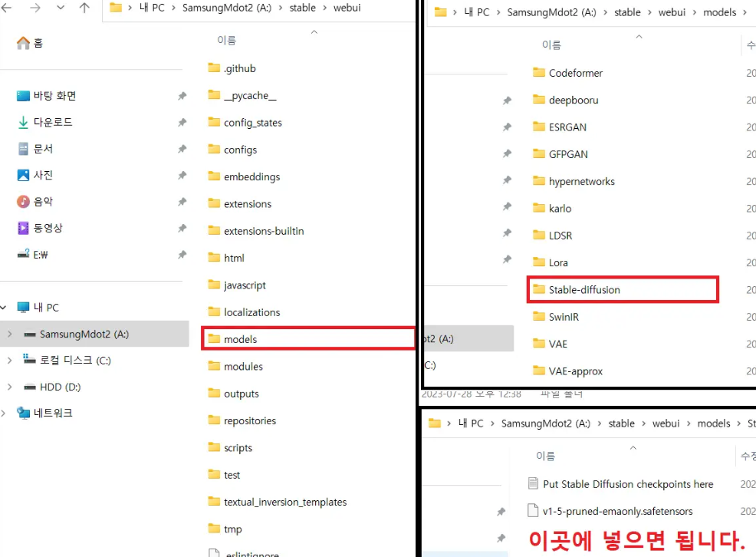
Task: Open E:₩ drive shortcut in sidebar
Action: 32,254
